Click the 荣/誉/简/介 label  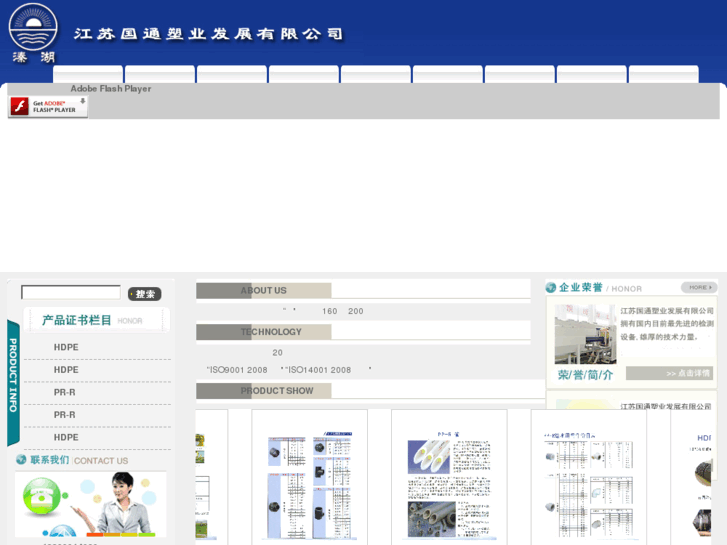point(585,374)
